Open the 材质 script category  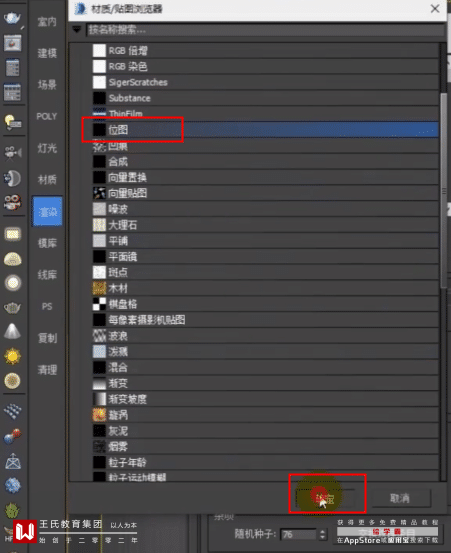pyautogui.click(x=47, y=180)
